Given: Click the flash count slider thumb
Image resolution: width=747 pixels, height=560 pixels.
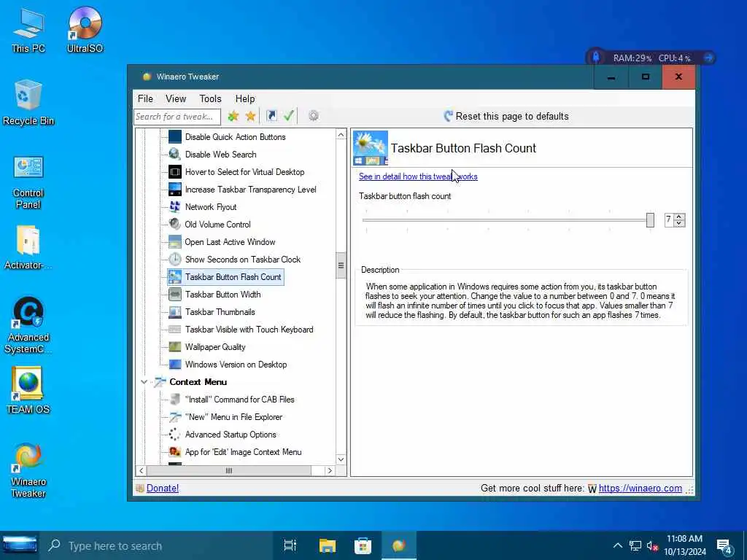Looking at the screenshot, I should click(650, 220).
